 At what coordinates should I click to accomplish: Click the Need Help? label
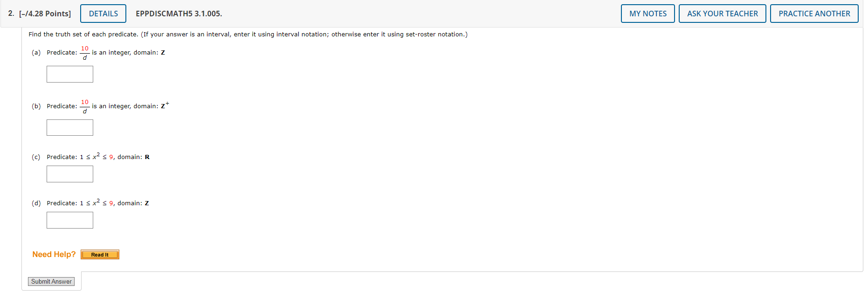click(x=54, y=254)
